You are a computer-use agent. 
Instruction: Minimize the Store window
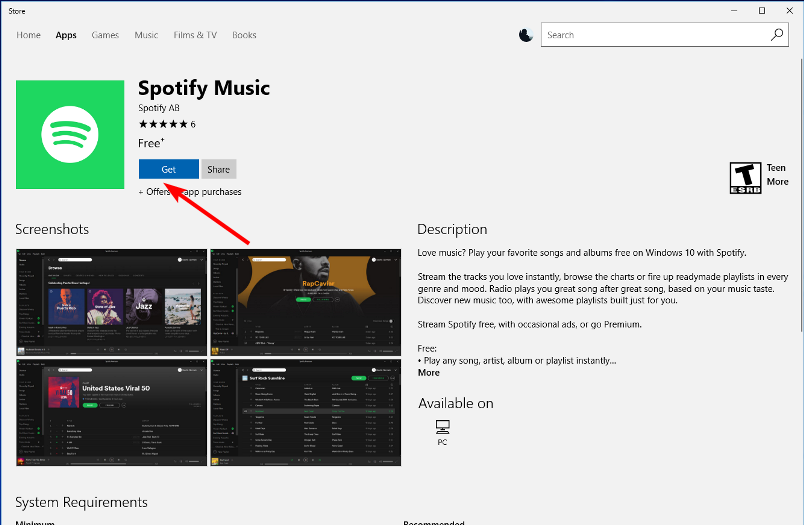tap(734, 10)
